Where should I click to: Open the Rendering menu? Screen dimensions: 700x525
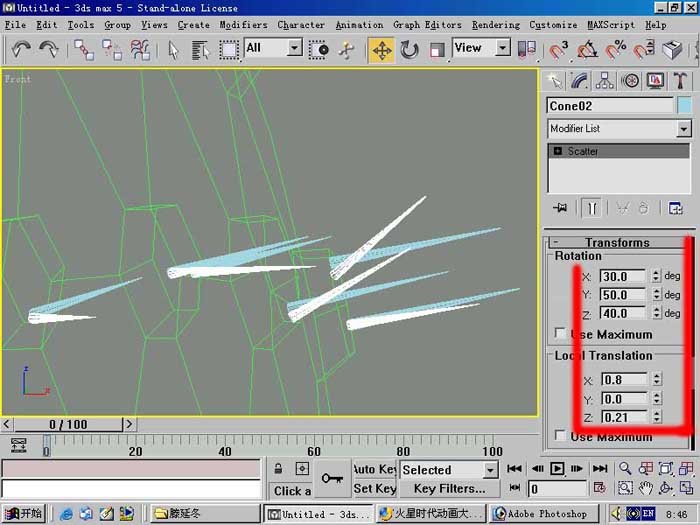point(496,25)
